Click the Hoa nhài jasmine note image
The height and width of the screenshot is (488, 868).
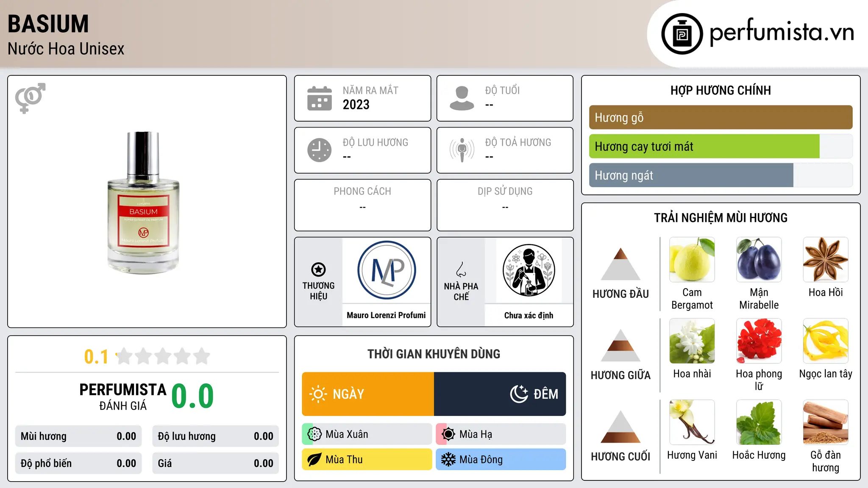(x=692, y=341)
